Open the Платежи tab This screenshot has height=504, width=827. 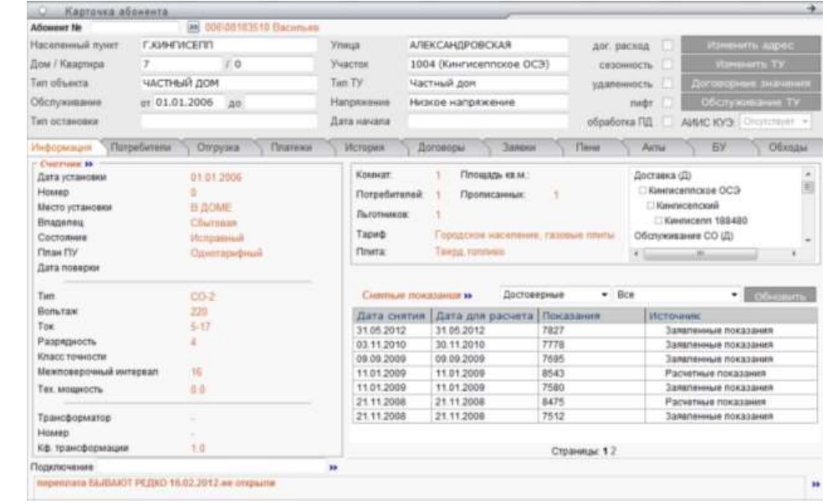click(x=291, y=148)
